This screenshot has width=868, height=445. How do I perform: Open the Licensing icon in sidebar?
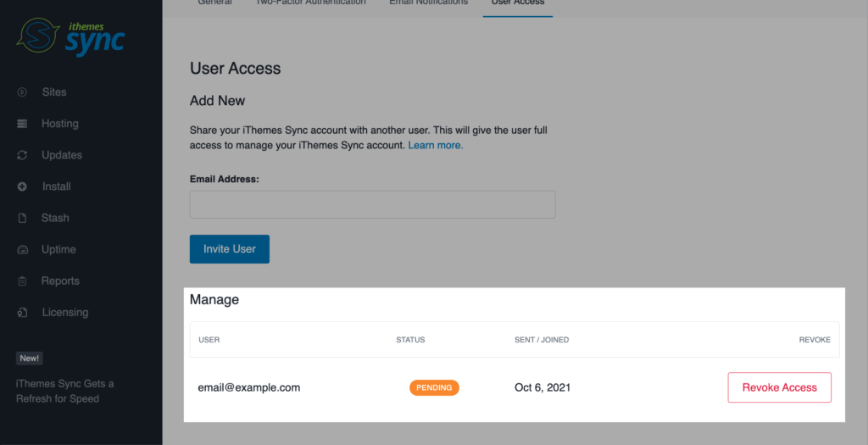pos(23,312)
